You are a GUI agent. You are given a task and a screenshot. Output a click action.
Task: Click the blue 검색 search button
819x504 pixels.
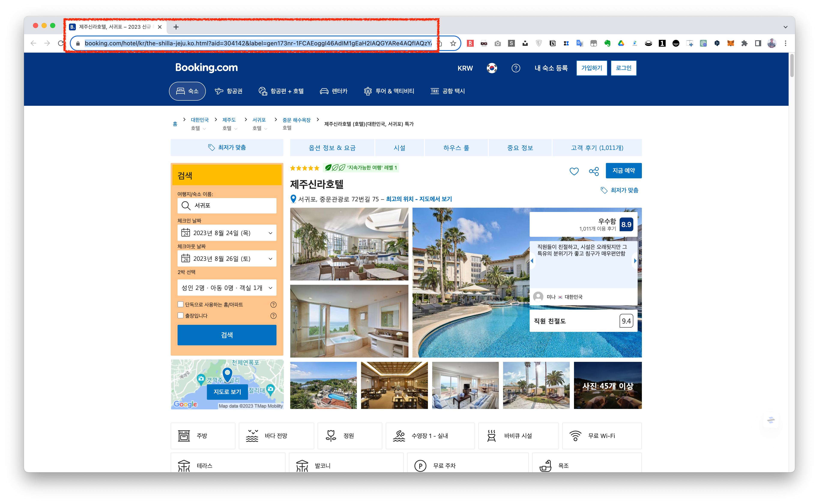click(x=227, y=335)
